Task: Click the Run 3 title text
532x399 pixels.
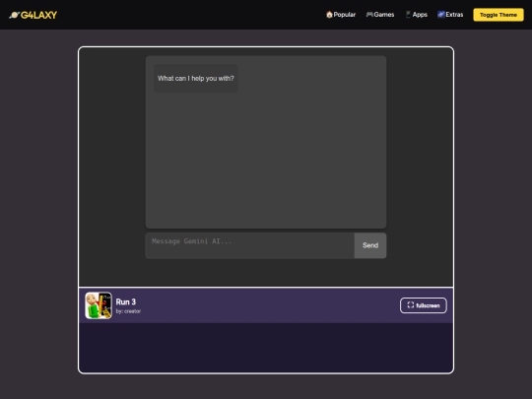Action: point(126,301)
